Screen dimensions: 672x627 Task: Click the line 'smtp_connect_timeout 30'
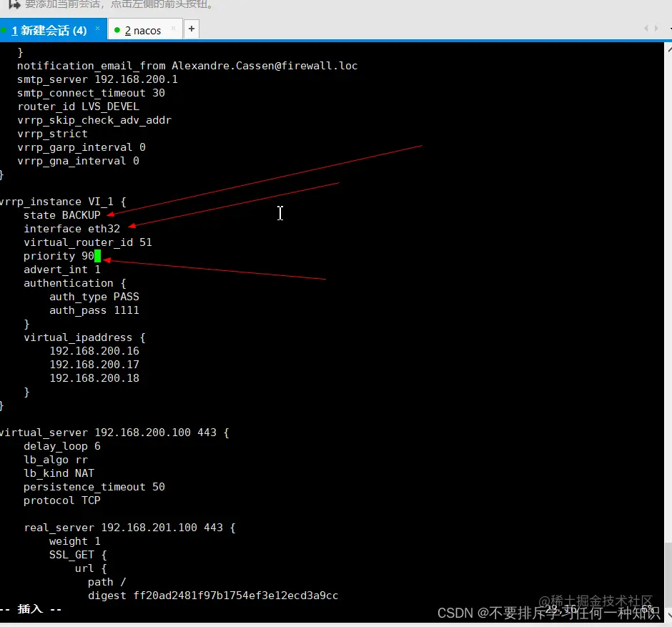(91, 93)
